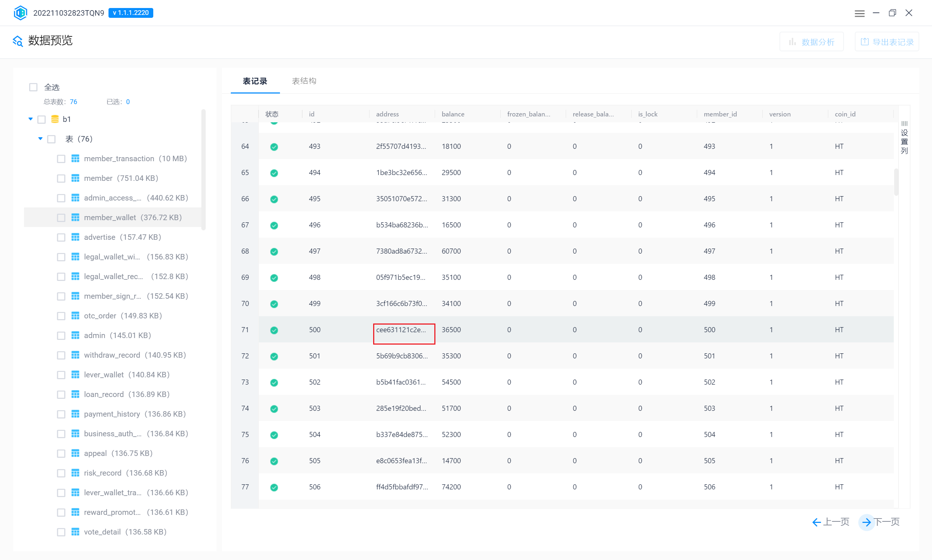932x560 pixels.
Task: Click the vote_detail table icon
Action: click(75, 532)
